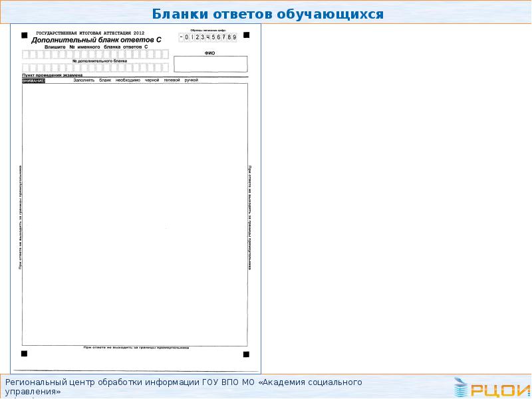This screenshot has height=399, width=532.
Task: Click the bottom-left black square marker
Action: pyautogui.click(x=25, y=353)
